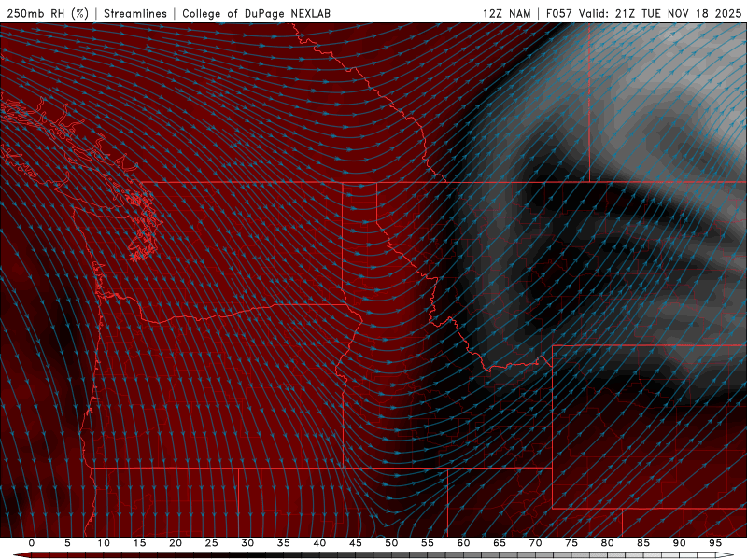Image resolution: width=747 pixels, height=560 pixels.
Task: Click the color scale label "35"
Action: coord(284,543)
